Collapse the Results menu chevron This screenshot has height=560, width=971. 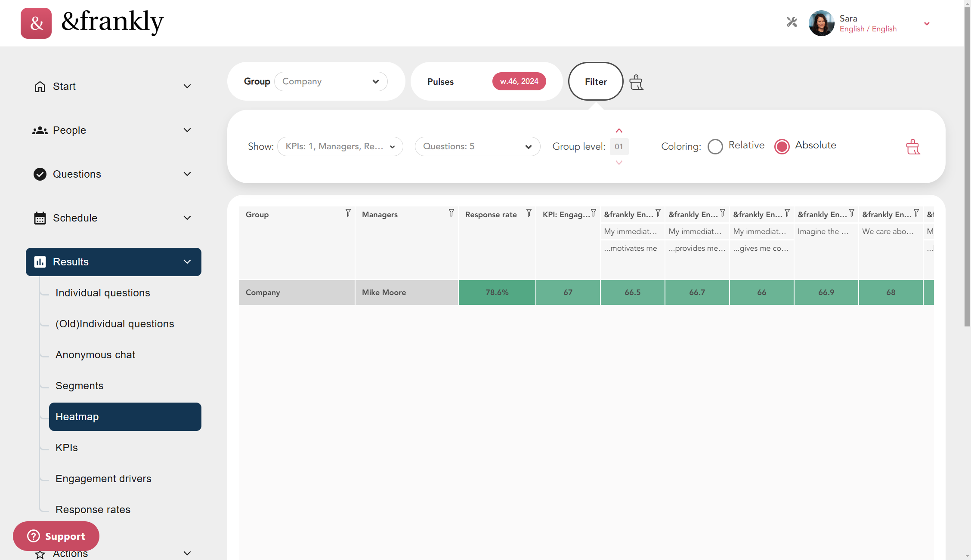187,262
